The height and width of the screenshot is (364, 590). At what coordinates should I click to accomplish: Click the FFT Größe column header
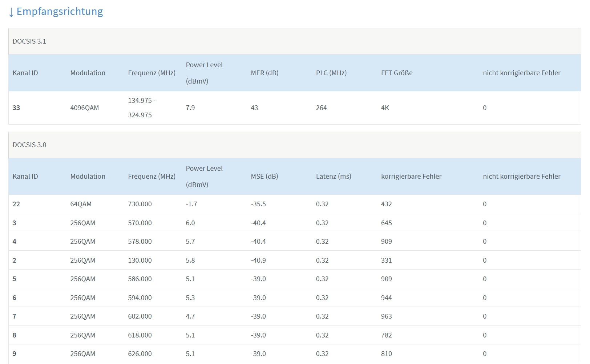(x=396, y=73)
